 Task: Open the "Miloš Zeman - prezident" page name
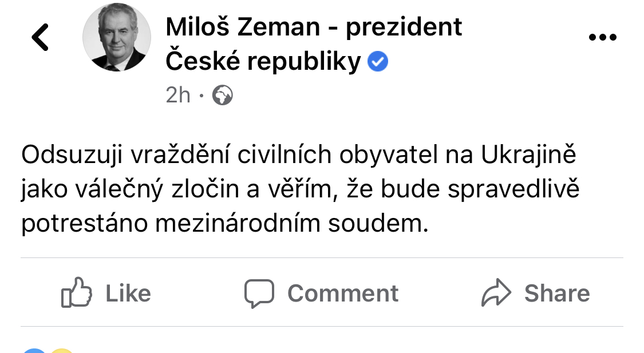coord(314,27)
